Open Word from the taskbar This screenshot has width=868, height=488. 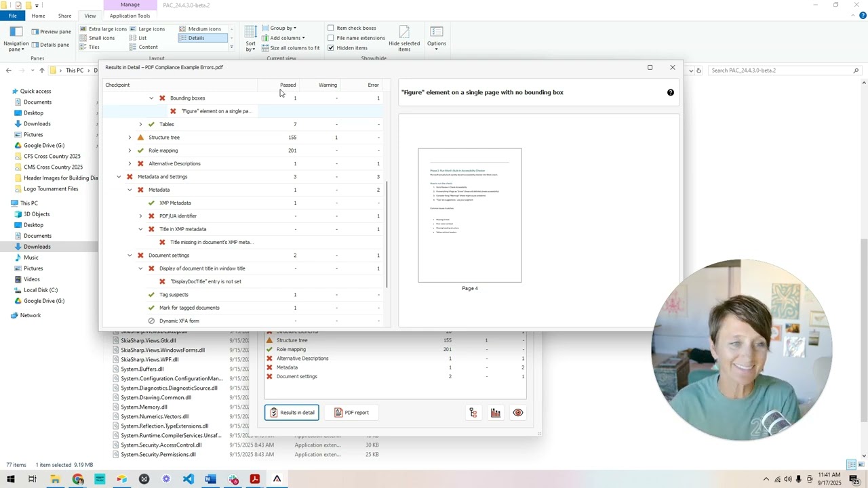210,479
